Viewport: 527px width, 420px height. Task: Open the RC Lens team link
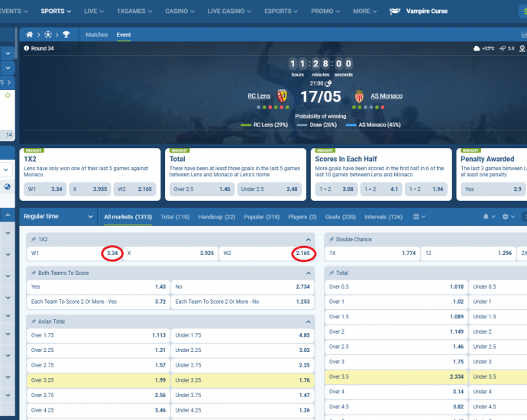259,95
